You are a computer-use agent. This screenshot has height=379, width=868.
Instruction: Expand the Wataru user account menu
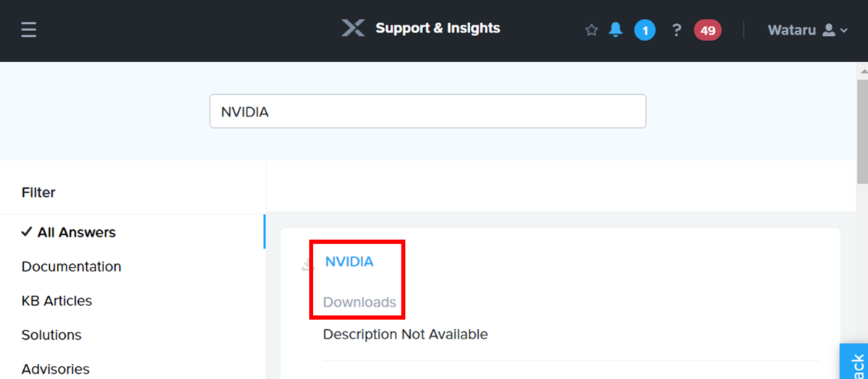pos(807,30)
